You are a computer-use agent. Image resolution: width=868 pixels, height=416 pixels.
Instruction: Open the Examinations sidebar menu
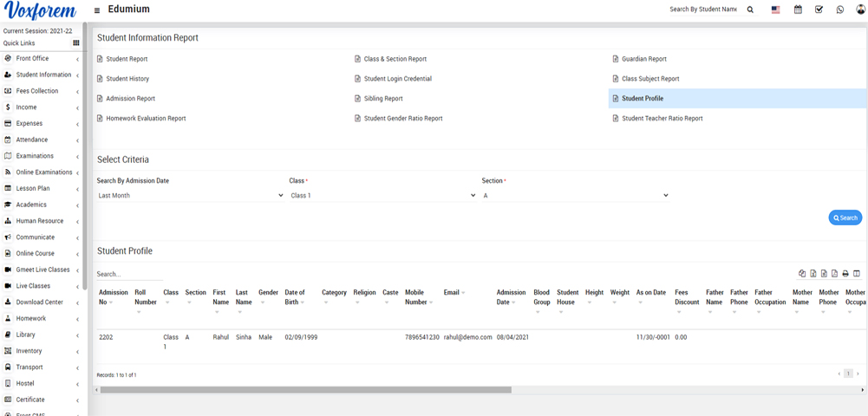(42, 156)
